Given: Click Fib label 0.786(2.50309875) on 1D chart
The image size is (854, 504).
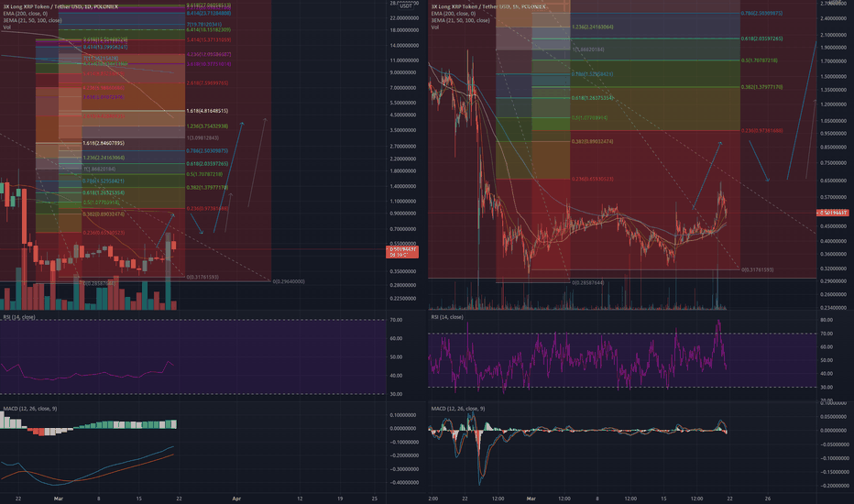Looking at the screenshot, I should 207,151.
